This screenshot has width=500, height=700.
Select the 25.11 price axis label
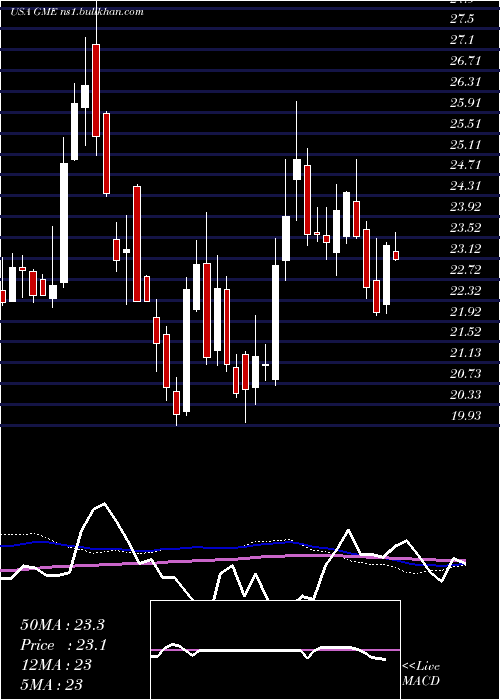click(466, 145)
